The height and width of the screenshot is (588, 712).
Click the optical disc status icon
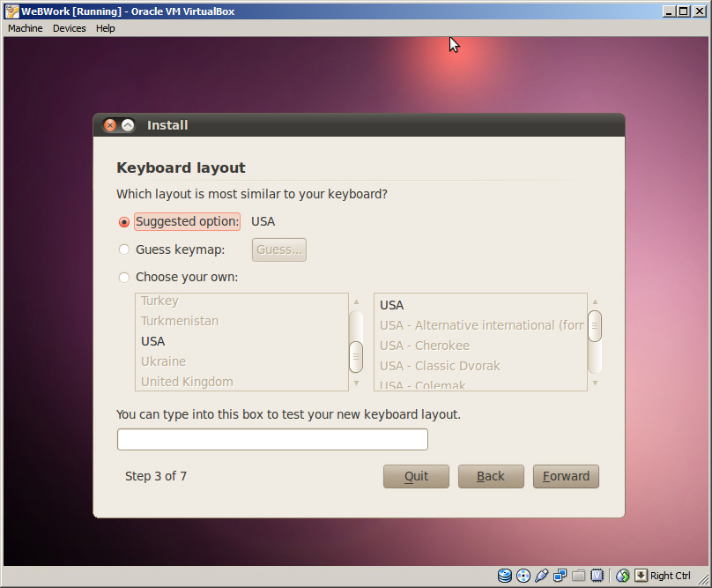coord(523,576)
